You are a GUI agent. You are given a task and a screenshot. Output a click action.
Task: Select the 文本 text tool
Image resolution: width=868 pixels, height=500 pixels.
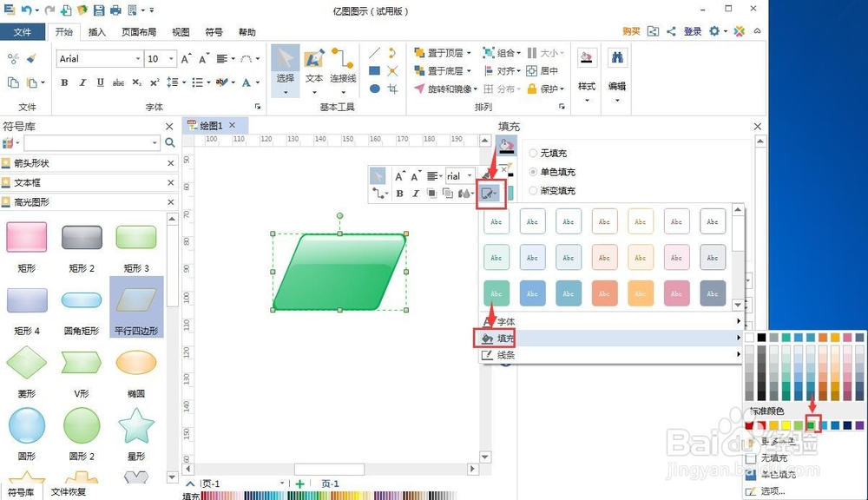coord(314,70)
